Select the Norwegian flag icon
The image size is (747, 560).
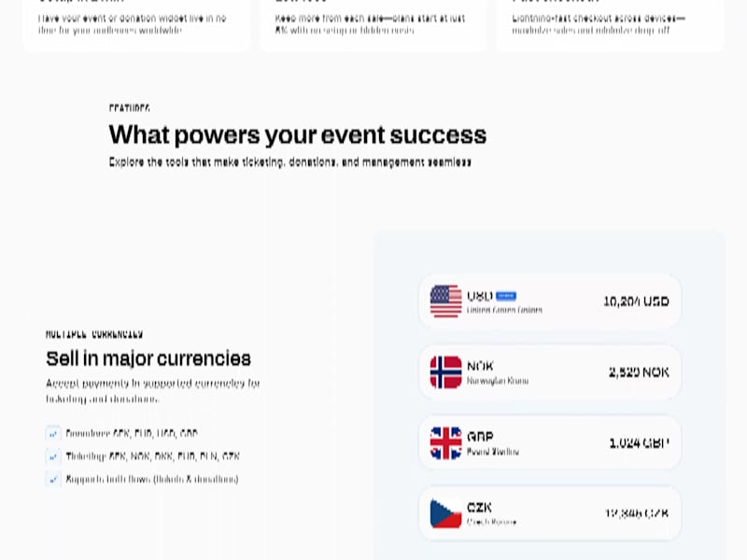[444, 371]
